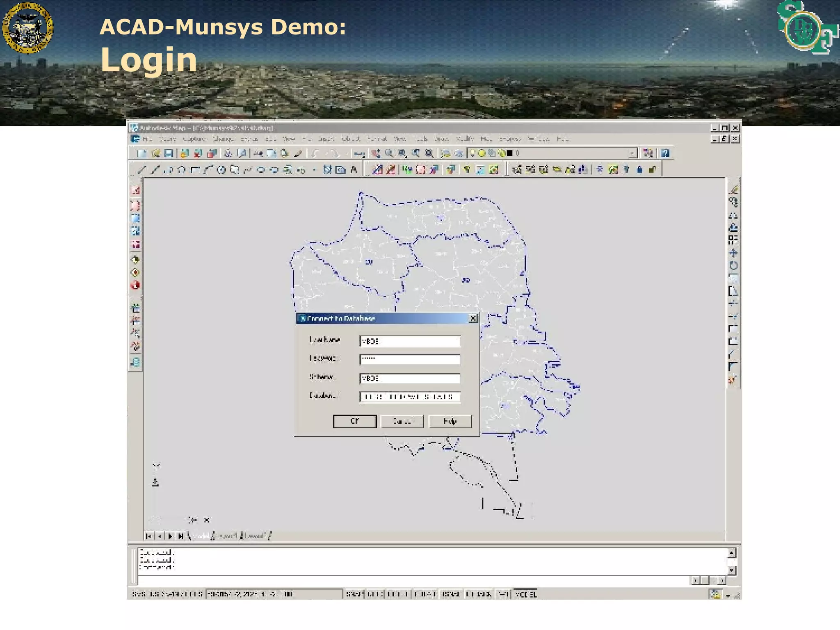Click Cancel in Connect to Database dialog
The height and width of the screenshot is (630, 840).
tap(402, 421)
